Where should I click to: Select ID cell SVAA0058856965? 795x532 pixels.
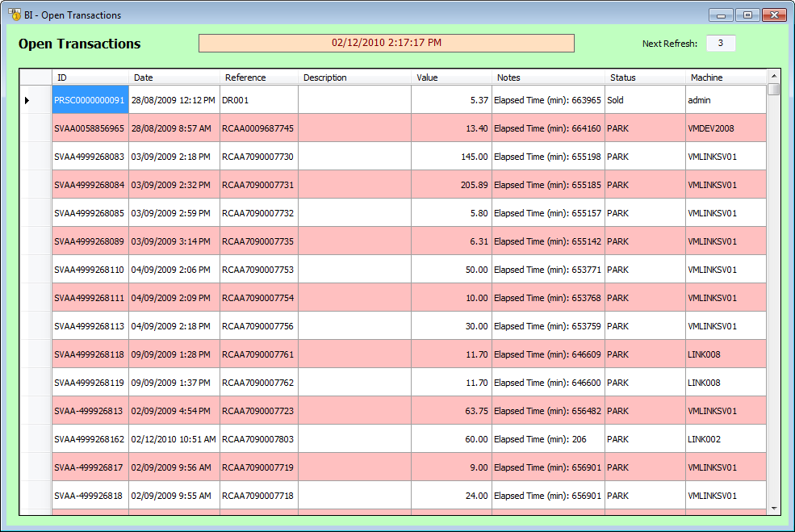(x=90, y=128)
